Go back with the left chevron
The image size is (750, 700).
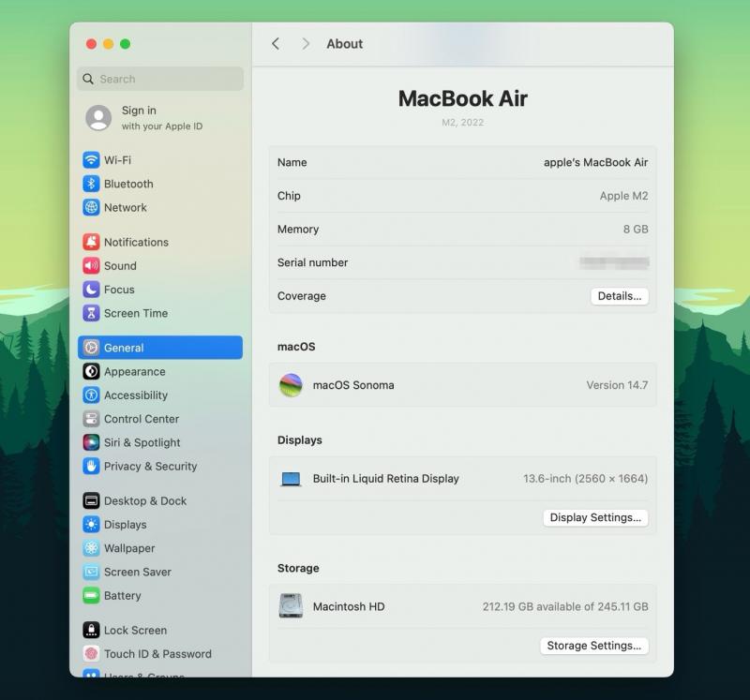[276, 44]
